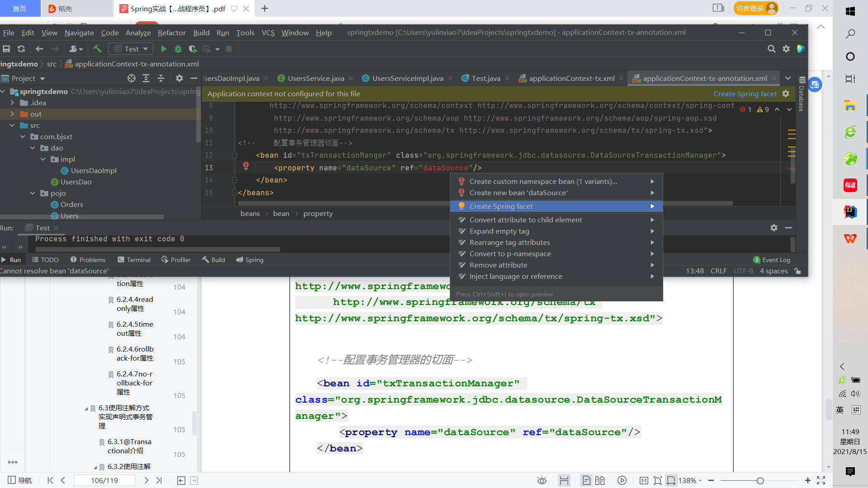868x488 pixels.
Task: Open the Test run configuration dropdown
Action: [x=131, y=49]
